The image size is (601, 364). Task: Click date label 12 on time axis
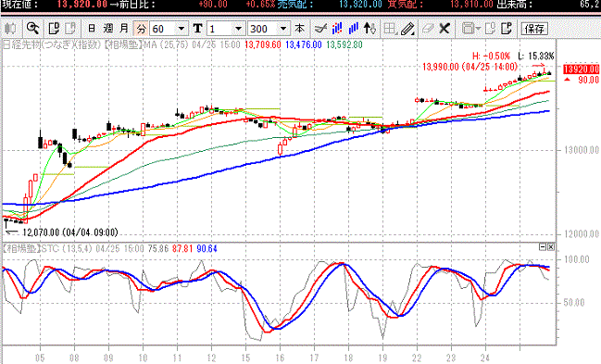click(x=211, y=358)
